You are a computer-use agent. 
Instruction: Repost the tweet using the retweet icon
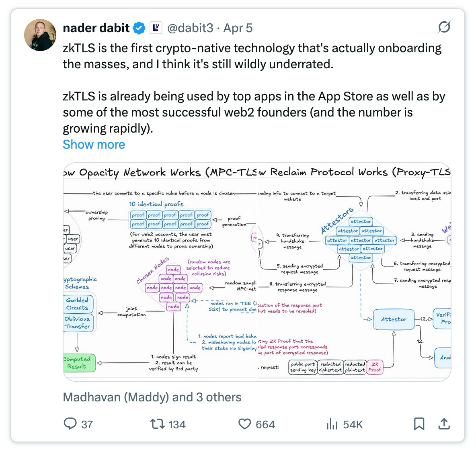pos(158,423)
